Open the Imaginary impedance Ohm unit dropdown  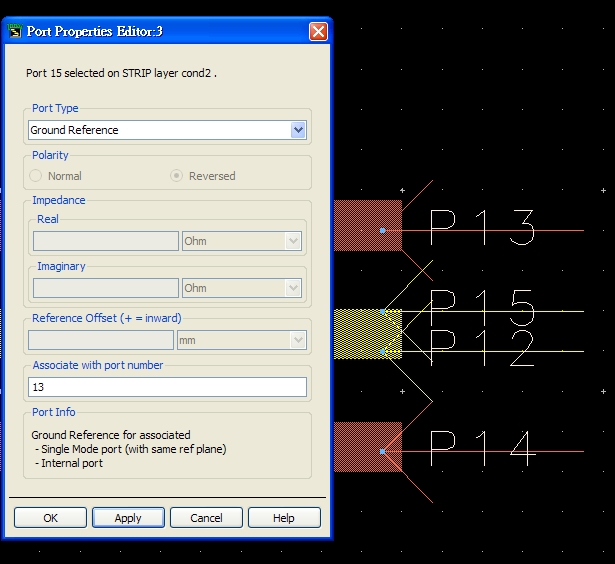(293, 288)
